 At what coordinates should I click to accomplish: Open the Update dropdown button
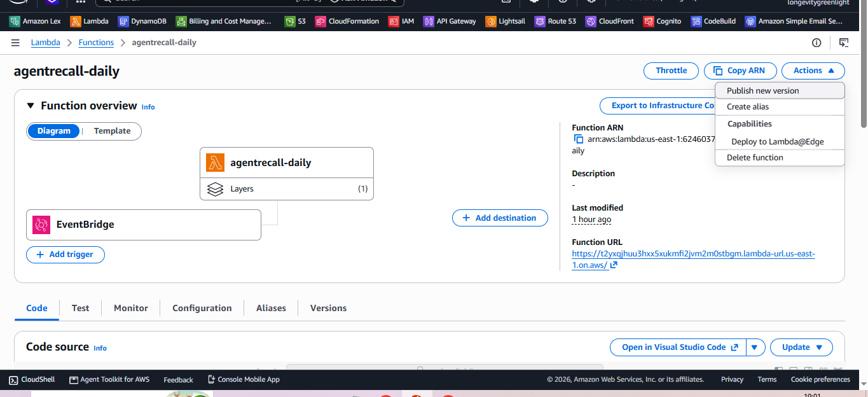[x=801, y=347]
